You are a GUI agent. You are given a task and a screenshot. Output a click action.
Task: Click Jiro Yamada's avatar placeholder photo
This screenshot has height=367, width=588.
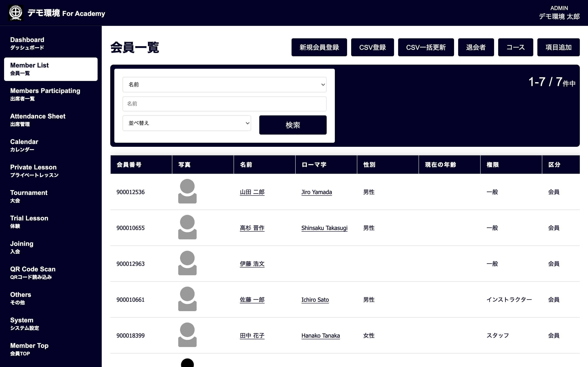point(187,191)
